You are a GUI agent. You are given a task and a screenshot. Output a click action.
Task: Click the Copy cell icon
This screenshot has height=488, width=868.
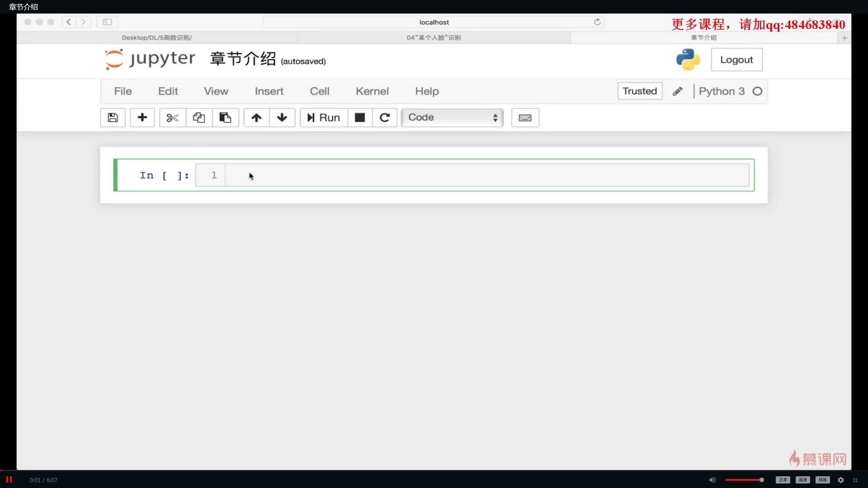(198, 117)
